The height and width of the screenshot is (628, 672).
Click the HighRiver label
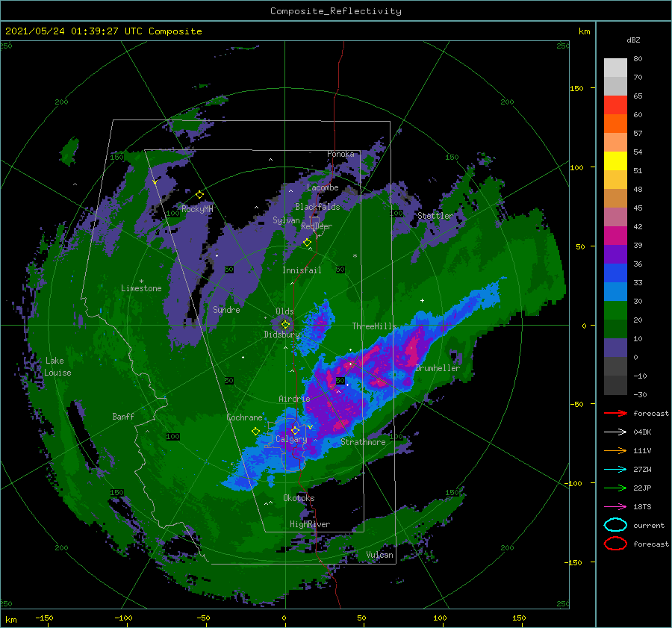click(310, 524)
